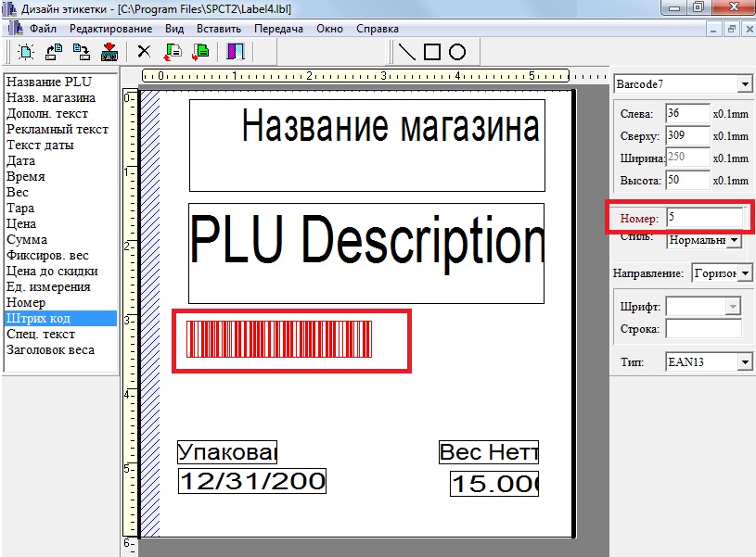Viewport: 756px width, 557px height.
Task: Open the Вставить menu
Action: pyautogui.click(x=219, y=29)
